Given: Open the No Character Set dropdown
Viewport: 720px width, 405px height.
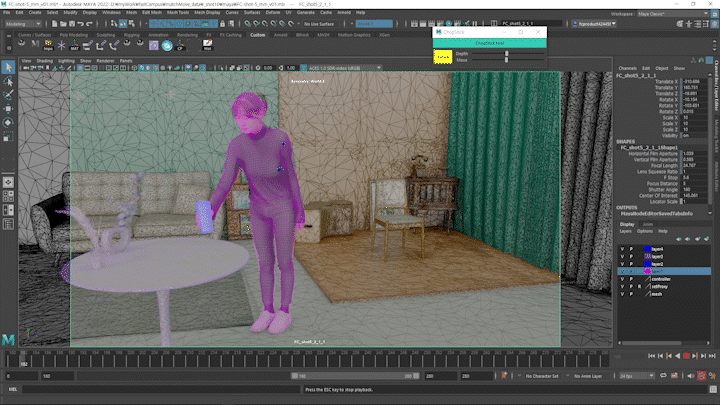Looking at the screenshot, I should coord(545,376).
